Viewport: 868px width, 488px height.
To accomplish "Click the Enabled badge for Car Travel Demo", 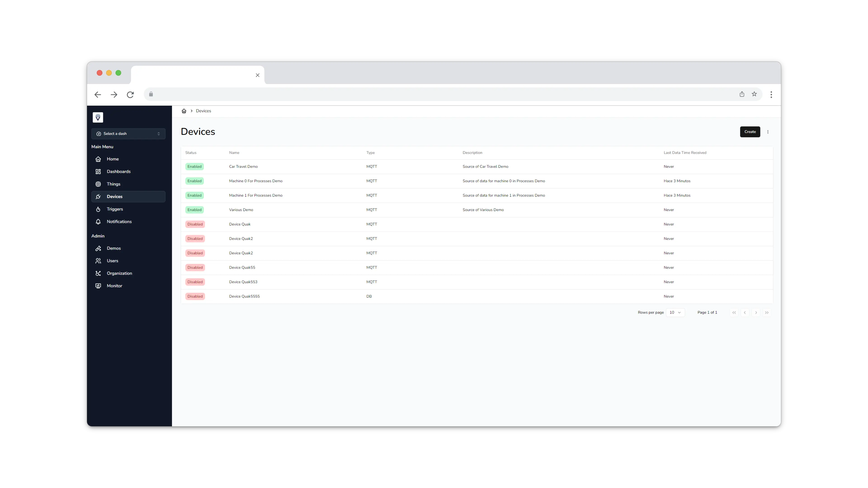I will click(194, 166).
